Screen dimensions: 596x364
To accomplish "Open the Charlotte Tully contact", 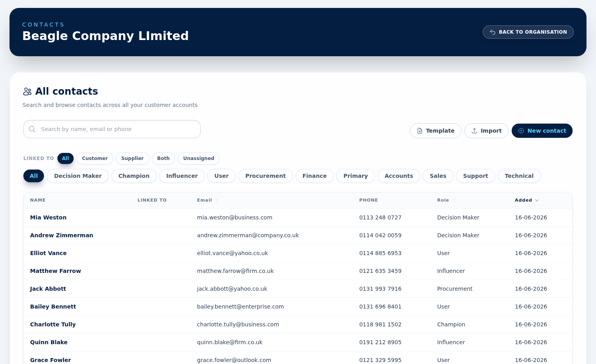I will [53, 324].
